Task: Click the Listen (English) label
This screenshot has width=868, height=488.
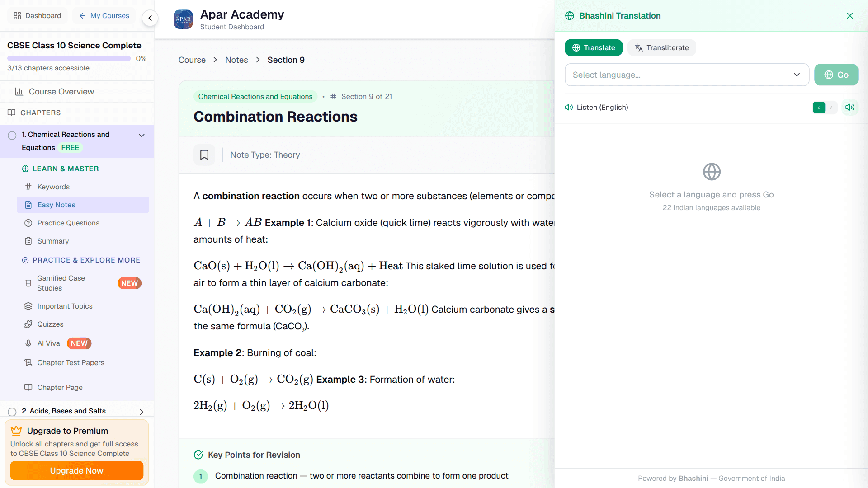Action: click(602, 108)
